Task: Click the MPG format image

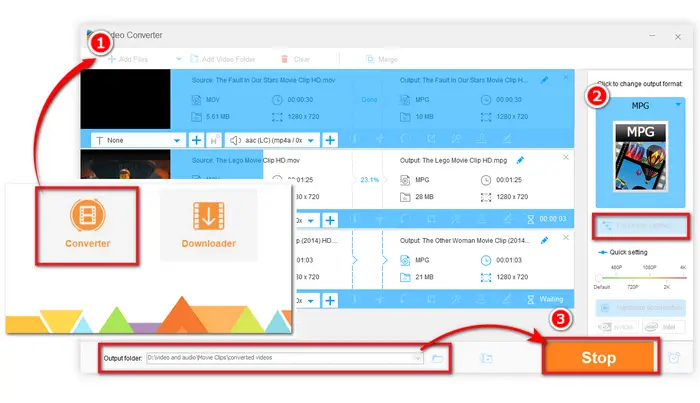Action: (x=641, y=157)
